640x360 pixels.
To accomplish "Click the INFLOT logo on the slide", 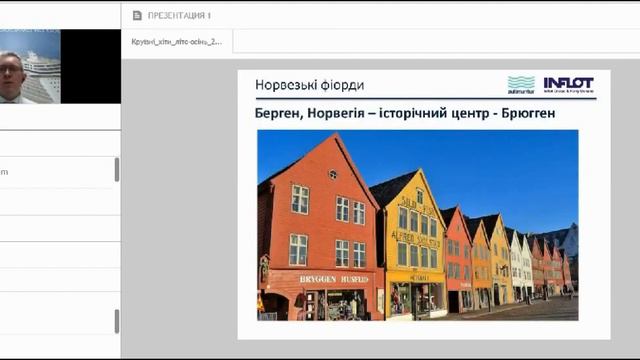I will [568, 85].
